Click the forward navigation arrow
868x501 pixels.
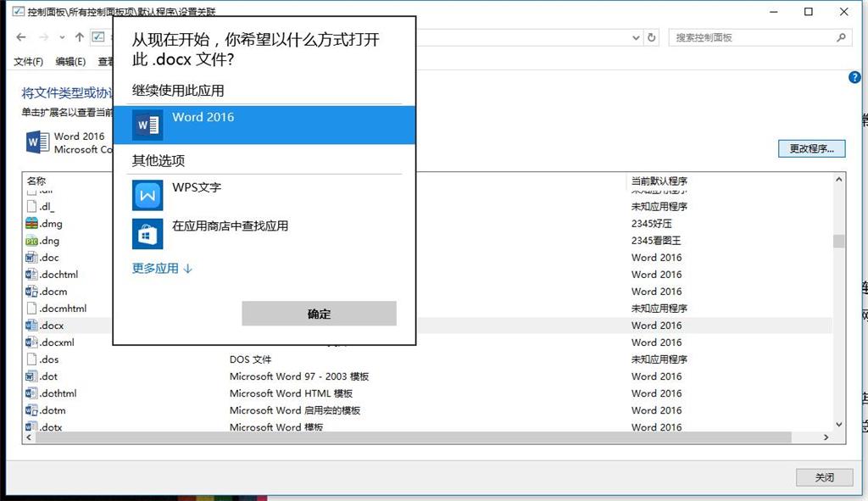tap(44, 37)
